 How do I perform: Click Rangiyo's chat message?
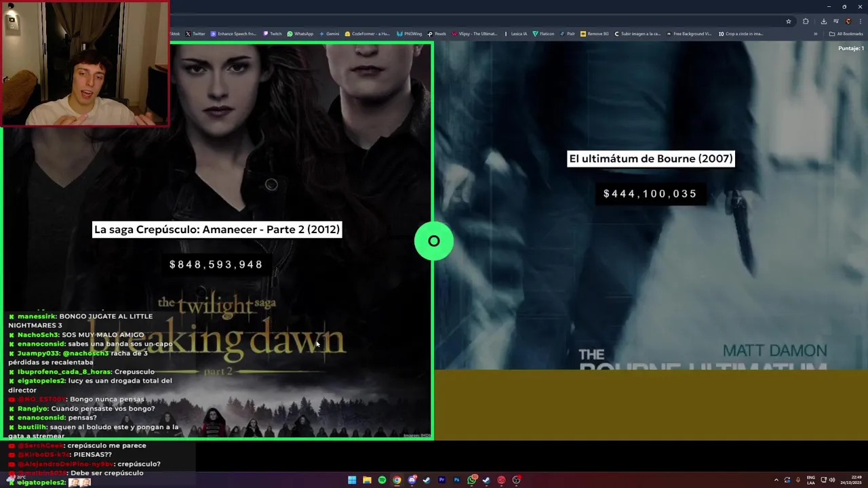[x=81, y=409]
